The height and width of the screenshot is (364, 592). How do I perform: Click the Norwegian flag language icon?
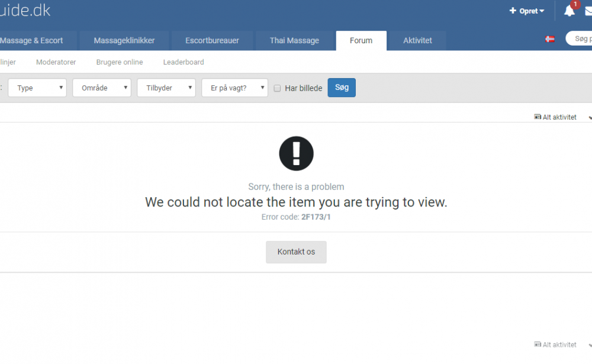pos(550,39)
